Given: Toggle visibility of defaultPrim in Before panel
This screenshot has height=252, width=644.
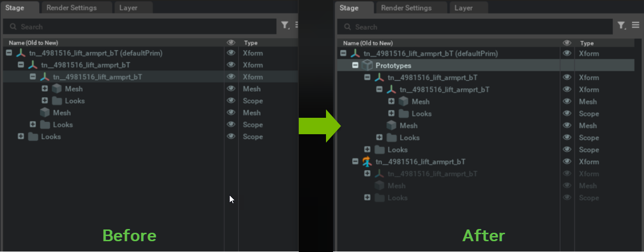Looking at the screenshot, I should click(231, 53).
